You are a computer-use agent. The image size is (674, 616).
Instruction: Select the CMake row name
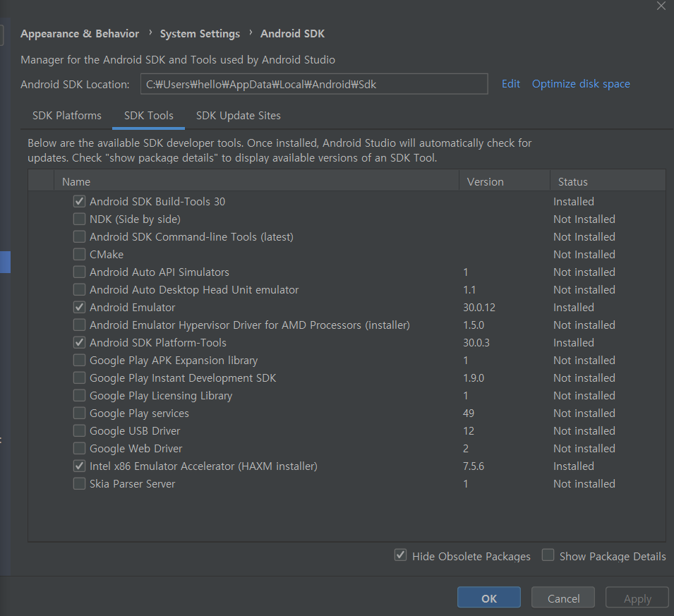coord(107,255)
